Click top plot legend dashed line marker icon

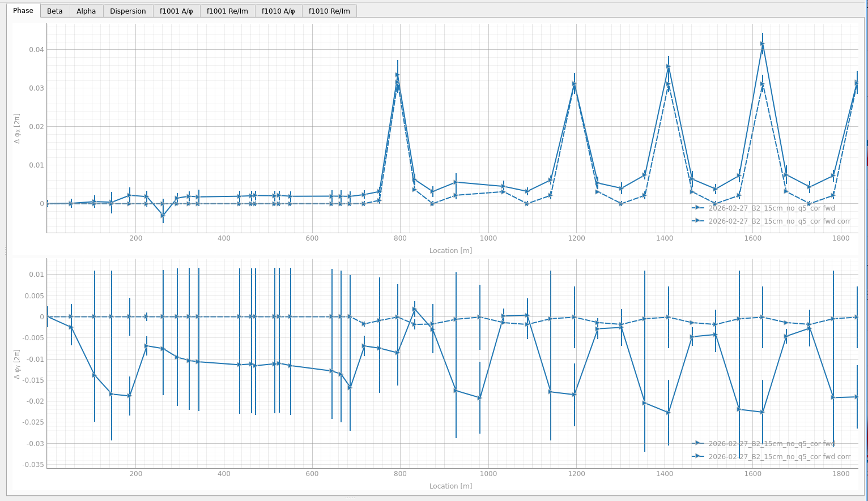[x=697, y=221]
